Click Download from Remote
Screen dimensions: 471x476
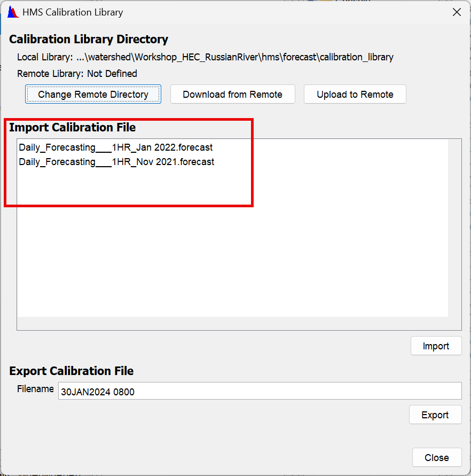[232, 94]
